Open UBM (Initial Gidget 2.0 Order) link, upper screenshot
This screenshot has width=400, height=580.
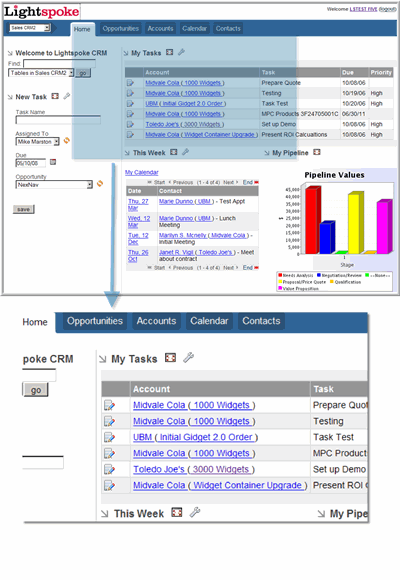(x=186, y=104)
